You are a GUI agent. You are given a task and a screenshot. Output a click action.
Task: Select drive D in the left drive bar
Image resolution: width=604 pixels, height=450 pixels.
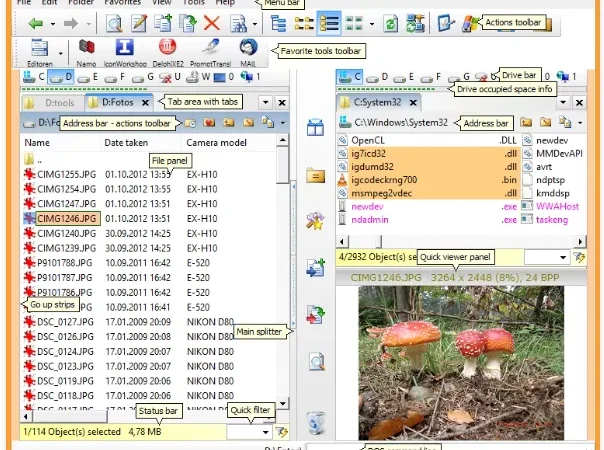pos(61,77)
